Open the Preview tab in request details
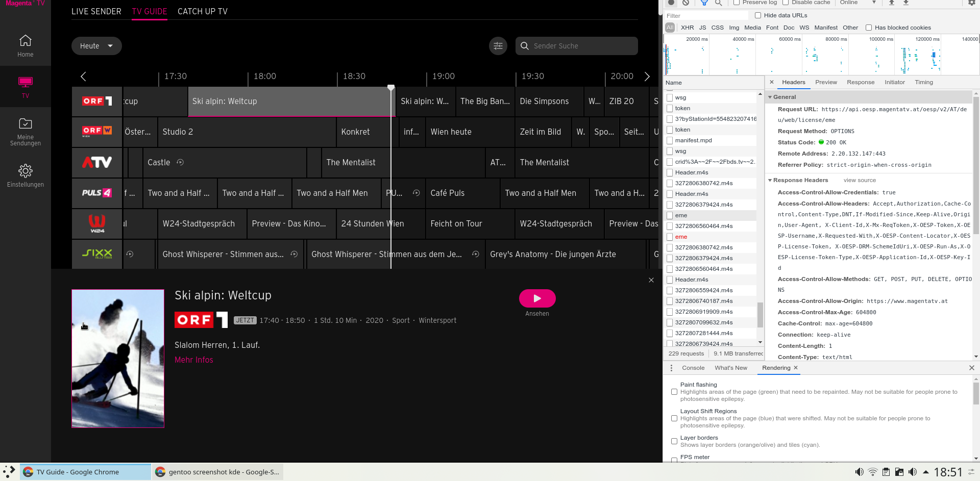Viewport: 980px width, 481px height. (826, 82)
